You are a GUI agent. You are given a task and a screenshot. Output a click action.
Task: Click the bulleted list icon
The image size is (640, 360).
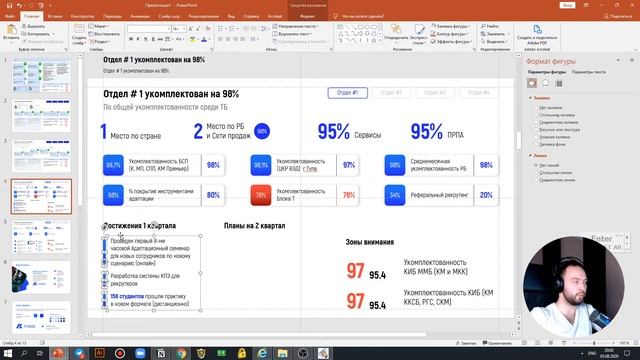pos(220,29)
